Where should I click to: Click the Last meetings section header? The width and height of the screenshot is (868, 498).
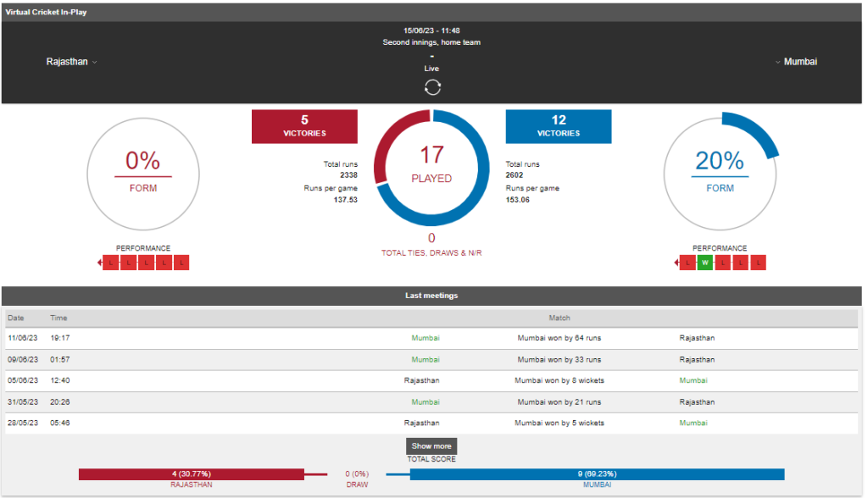click(431, 296)
